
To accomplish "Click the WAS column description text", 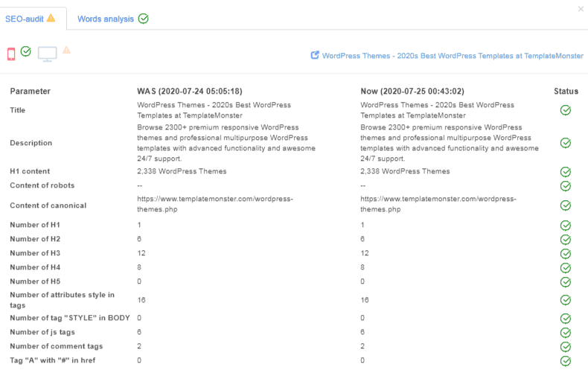I will tap(226, 143).
